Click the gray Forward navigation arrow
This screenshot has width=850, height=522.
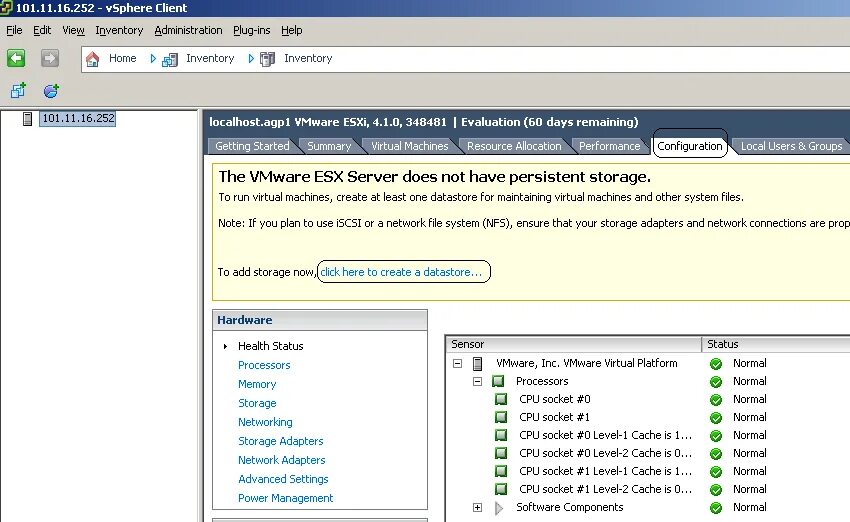(50, 58)
